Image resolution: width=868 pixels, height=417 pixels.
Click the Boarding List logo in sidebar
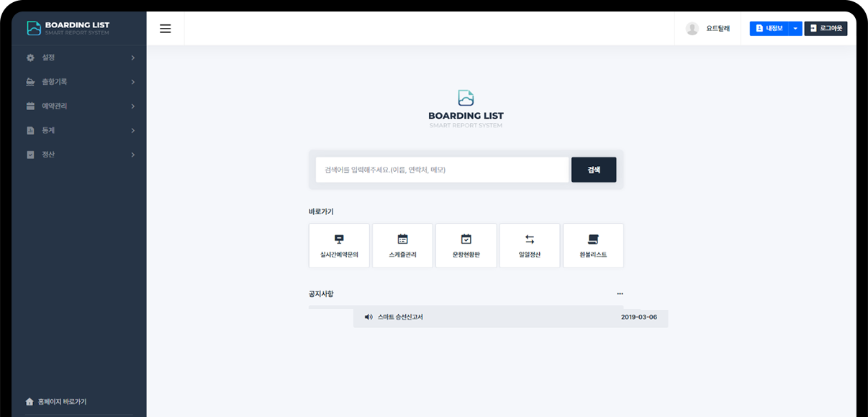(68, 28)
